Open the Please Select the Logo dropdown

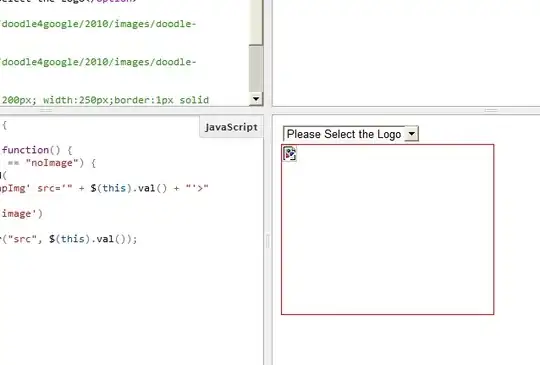tap(351, 134)
